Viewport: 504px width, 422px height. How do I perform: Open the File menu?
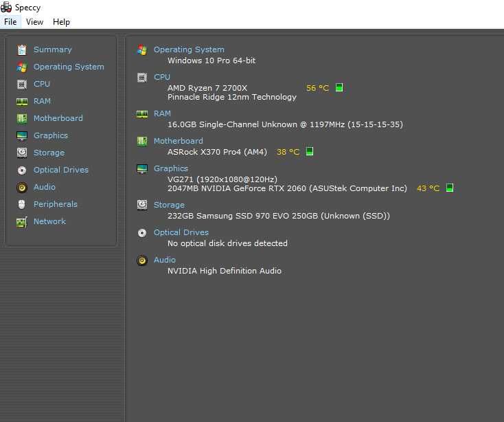point(10,22)
